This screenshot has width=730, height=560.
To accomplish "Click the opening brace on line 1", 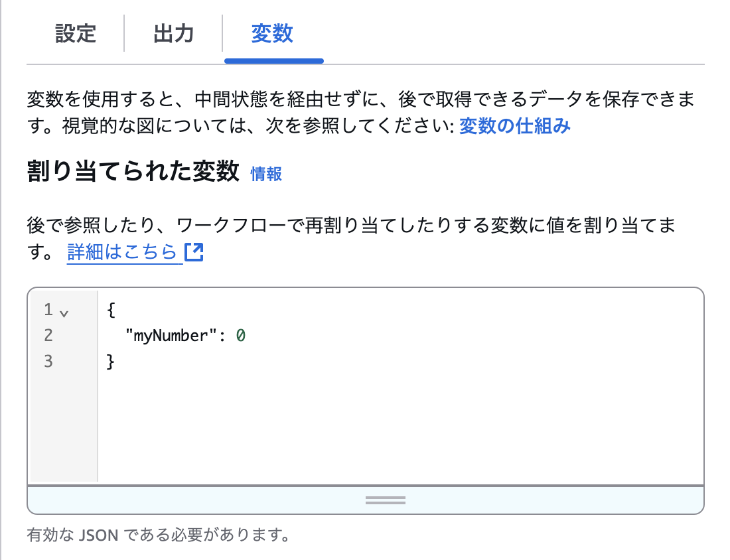I will pyautogui.click(x=110, y=310).
